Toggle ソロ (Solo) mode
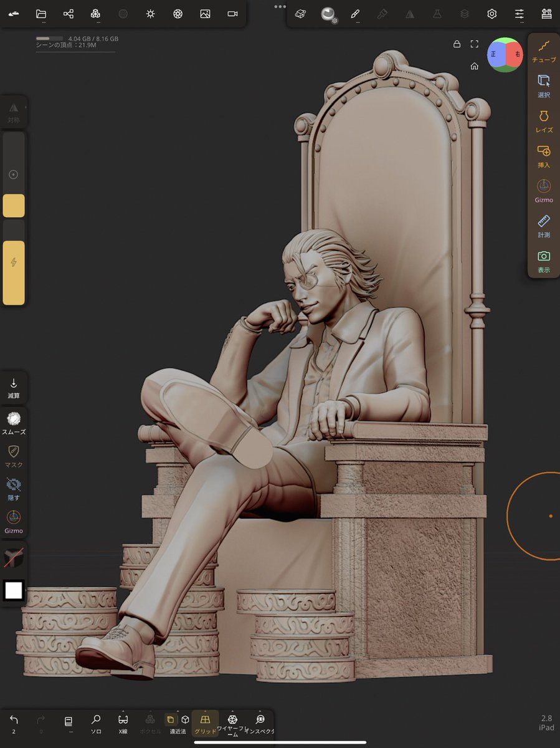 pos(96,723)
